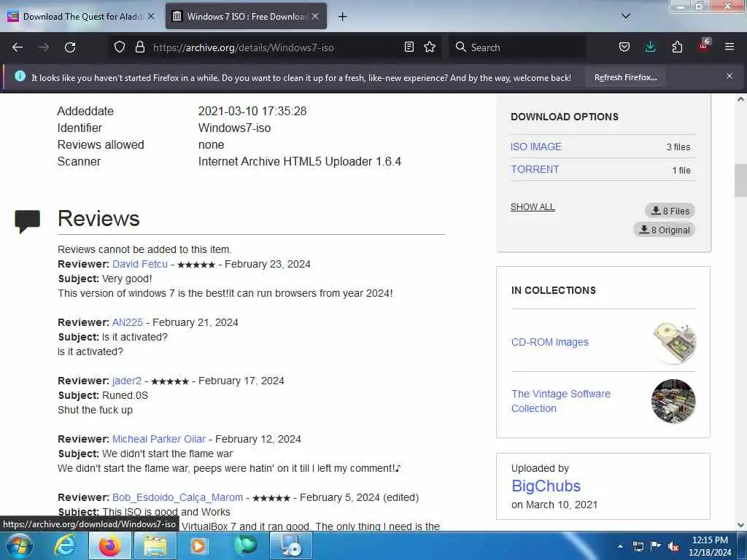
Task: Click the Search box in toolbar
Action: tap(517, 47)
